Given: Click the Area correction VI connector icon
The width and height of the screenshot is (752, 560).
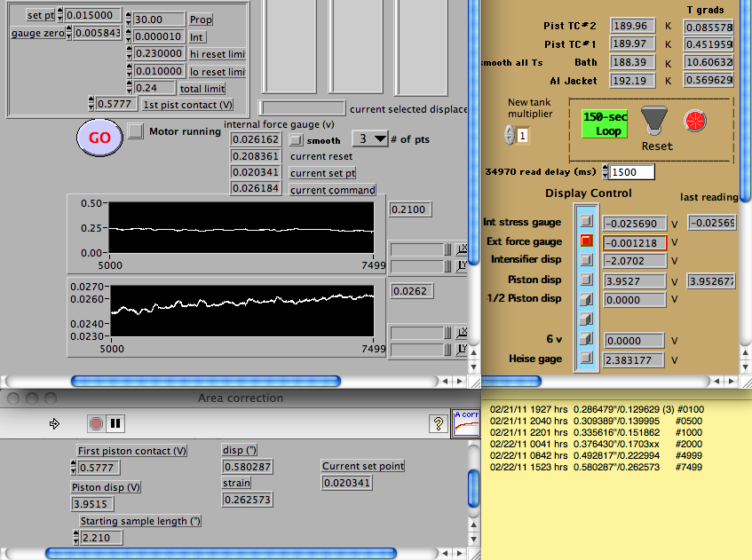Looking at the screenshot, I should (466, 423).
